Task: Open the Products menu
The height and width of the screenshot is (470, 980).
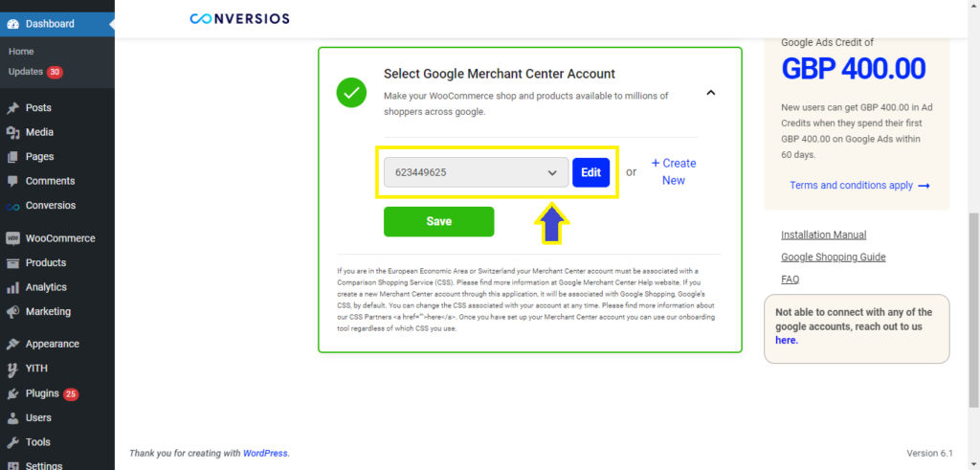Action: click(57, 263)
